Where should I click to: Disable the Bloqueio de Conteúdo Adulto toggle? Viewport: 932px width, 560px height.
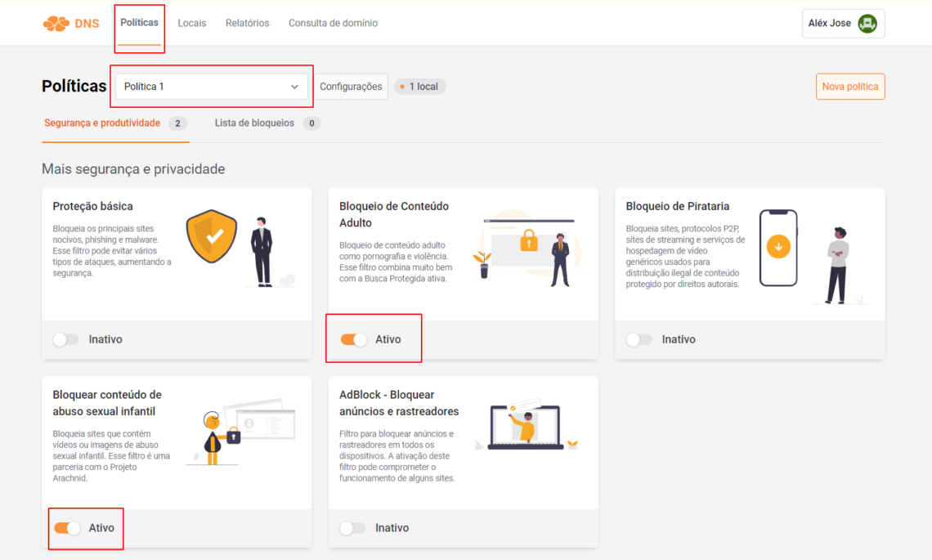click(x=354, y=339)
